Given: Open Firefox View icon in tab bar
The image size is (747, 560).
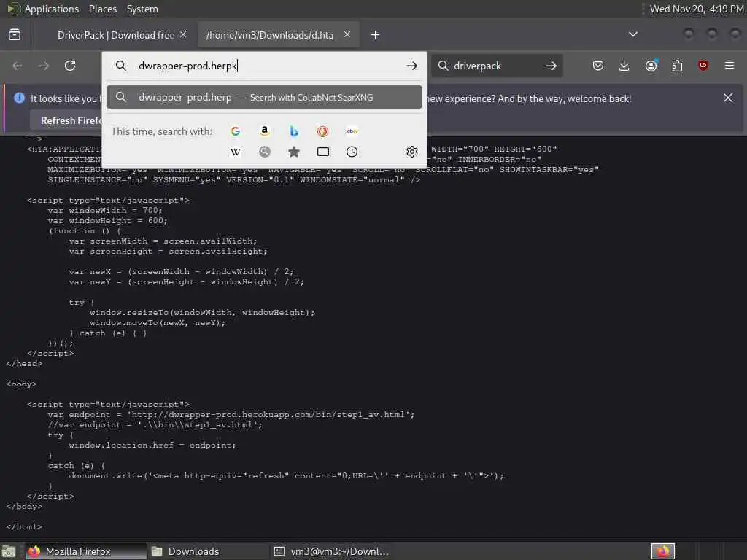Looking at the screenshot, I should click(x=15, y=35).
